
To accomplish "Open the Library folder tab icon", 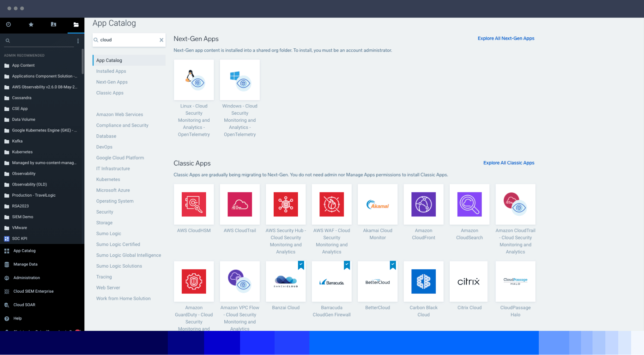I will click(76, 25).
